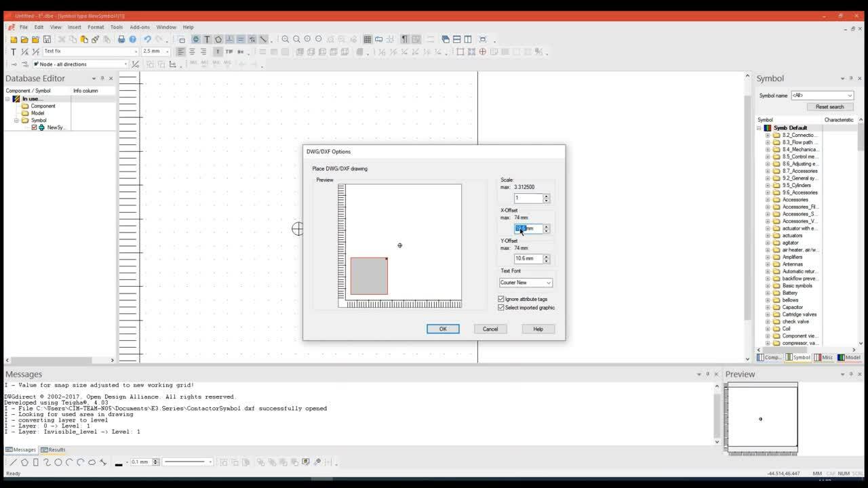Click the Component folder in Database Editor
This screenshot has width=868, height=488.
coord(38,106)
